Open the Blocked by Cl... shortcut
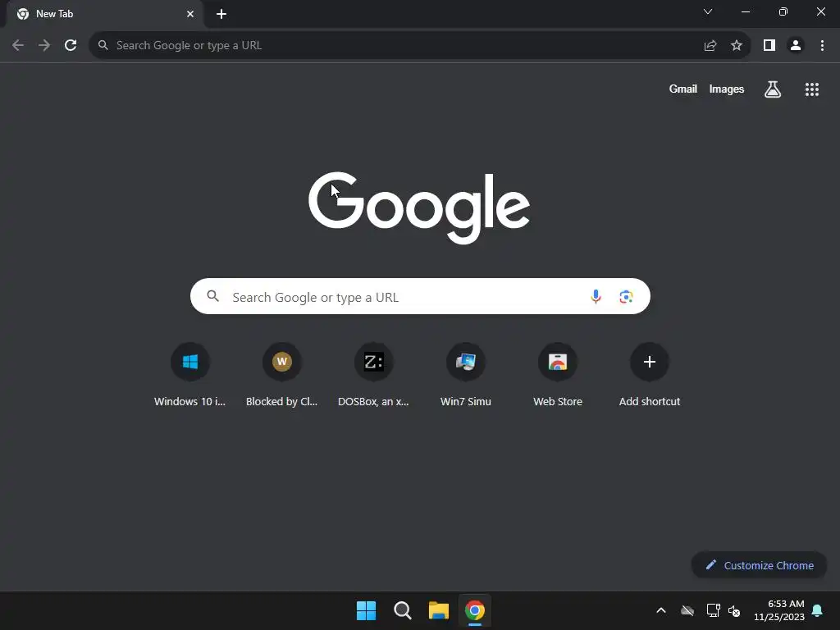Screen dimensions: 840x630 pos(282,375)
